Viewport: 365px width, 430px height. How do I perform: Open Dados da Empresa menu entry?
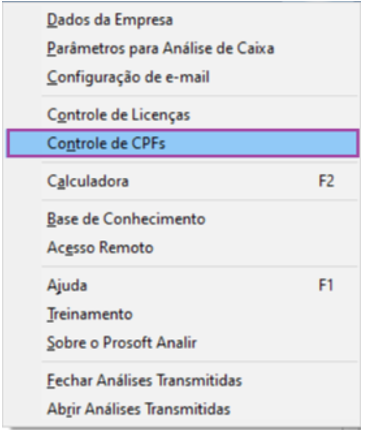coord(183,20)
